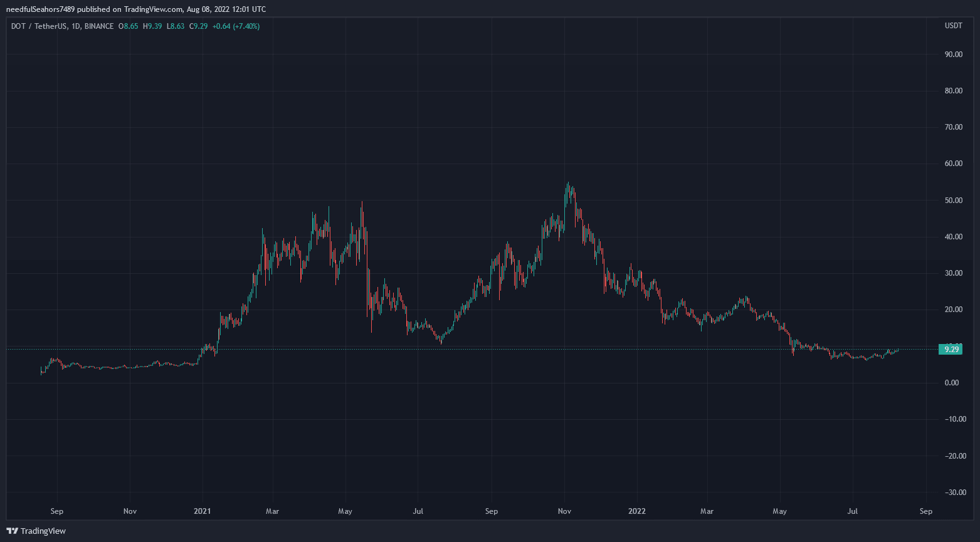The image size is (980, 542).
Task: Click the high value H9.39 in legend
Action: [x=152, y=26]
